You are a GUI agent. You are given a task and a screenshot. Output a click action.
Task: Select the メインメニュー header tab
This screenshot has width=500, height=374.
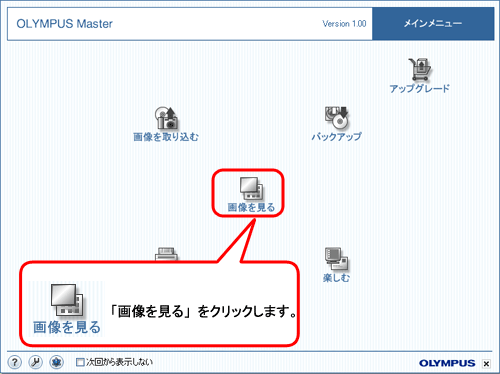pos(433,24)
